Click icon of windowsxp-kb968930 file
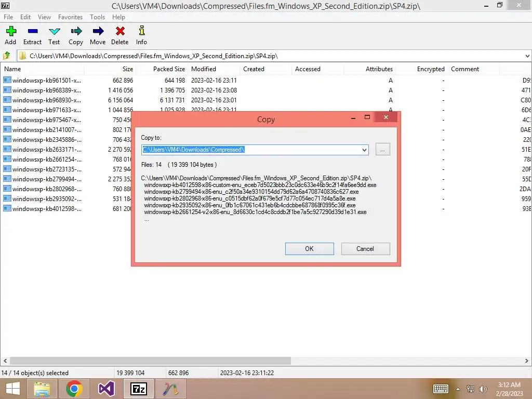The height and width of the screenshot is (399, 532). [7, 100]
